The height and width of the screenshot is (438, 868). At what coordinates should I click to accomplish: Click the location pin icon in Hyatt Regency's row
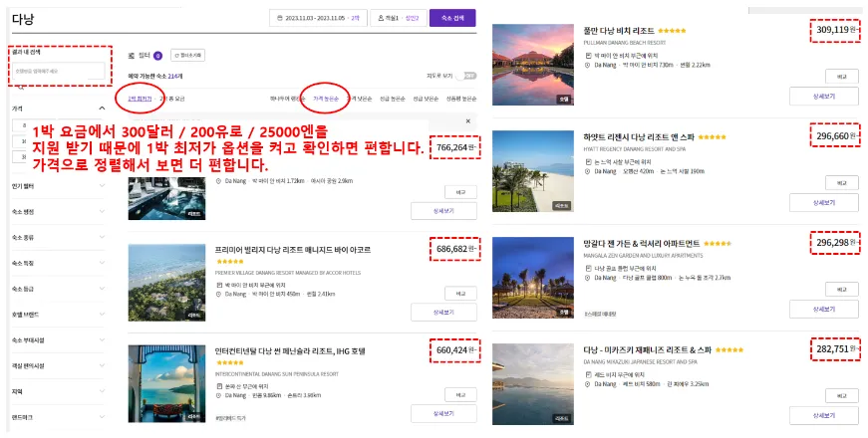pyautogui.click(x=587, y=171)
